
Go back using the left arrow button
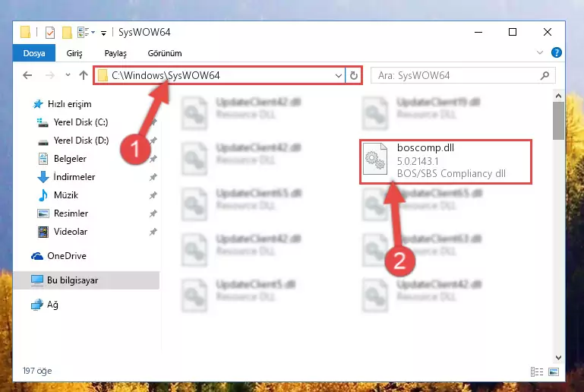[27, 76]
